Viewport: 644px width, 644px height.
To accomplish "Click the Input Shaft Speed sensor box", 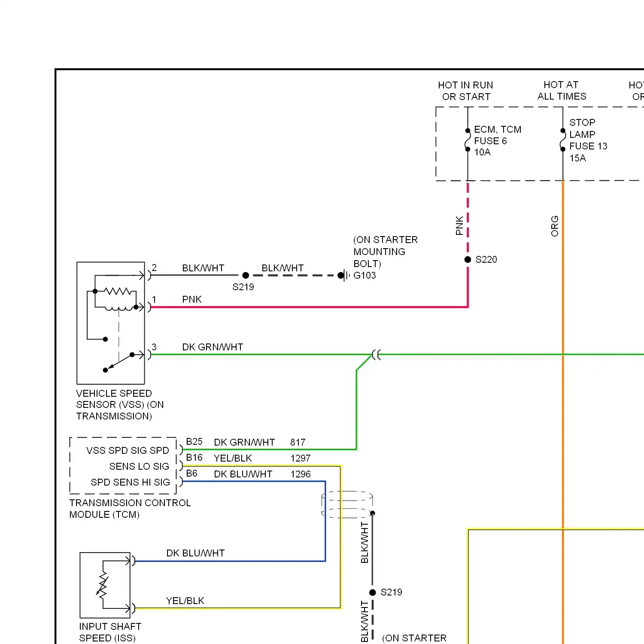I will (x=105, y=585).
